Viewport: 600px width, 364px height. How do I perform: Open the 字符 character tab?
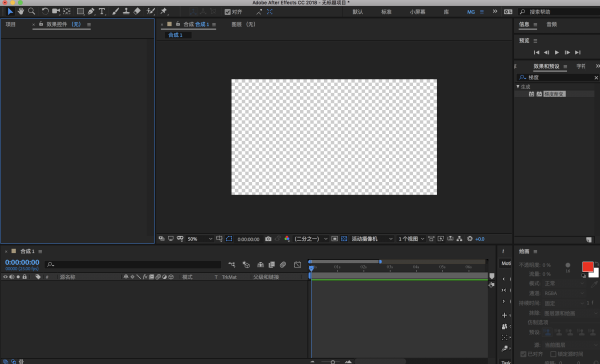pos(581,66)
